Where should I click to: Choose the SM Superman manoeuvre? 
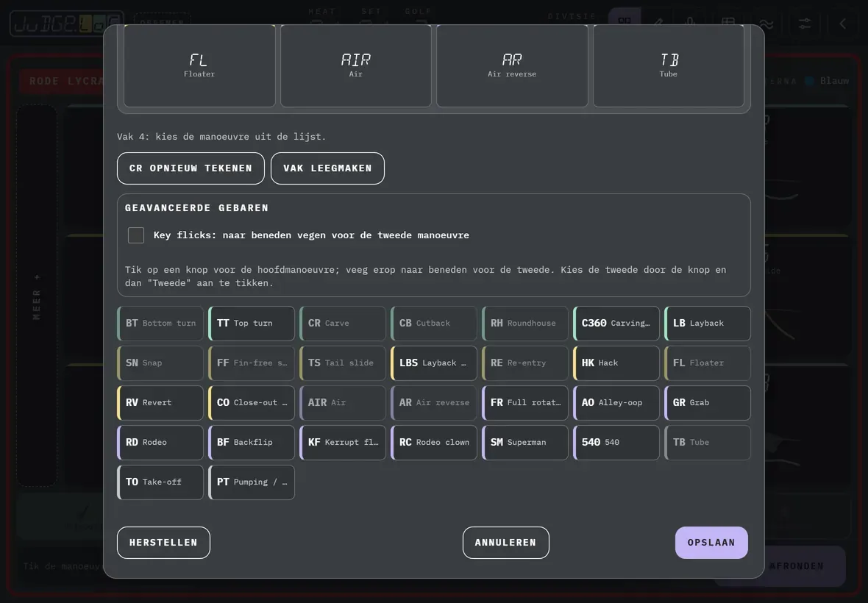525,443
